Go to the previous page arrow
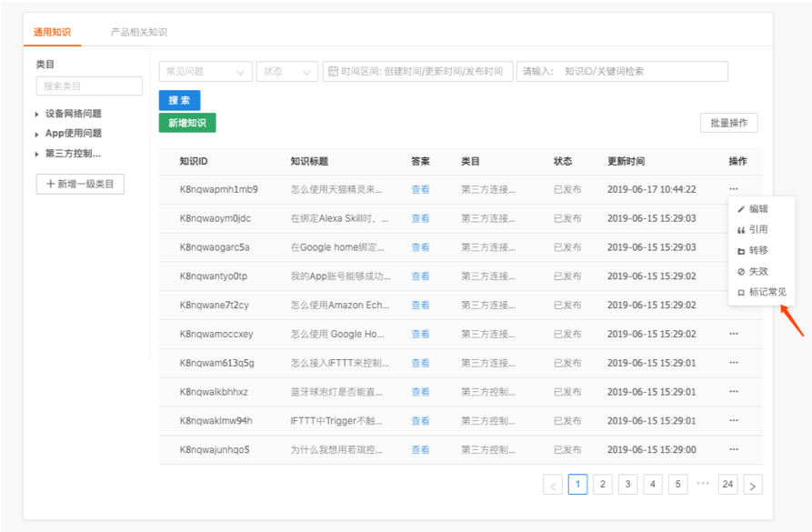 click(x=553, y=485)
